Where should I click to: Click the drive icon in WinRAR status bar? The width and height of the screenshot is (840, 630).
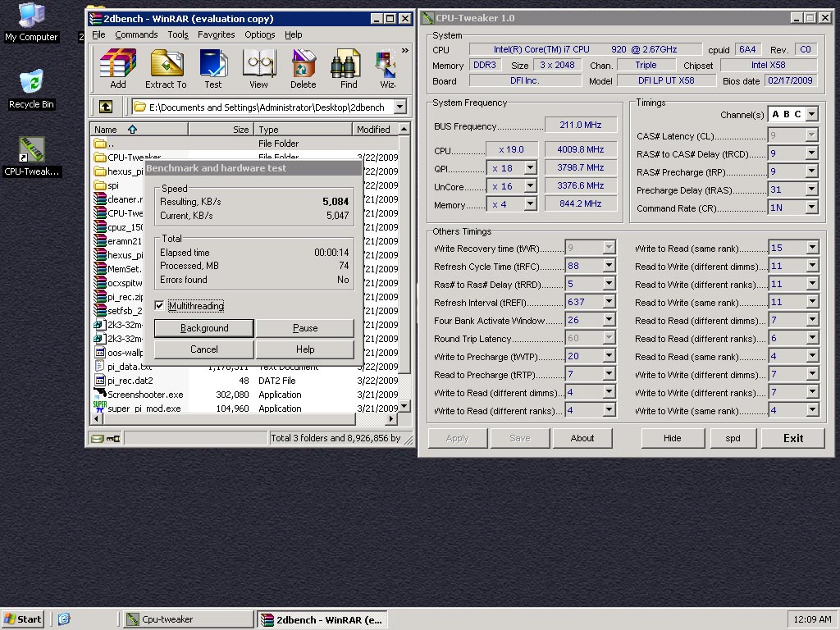click(97, 438)
